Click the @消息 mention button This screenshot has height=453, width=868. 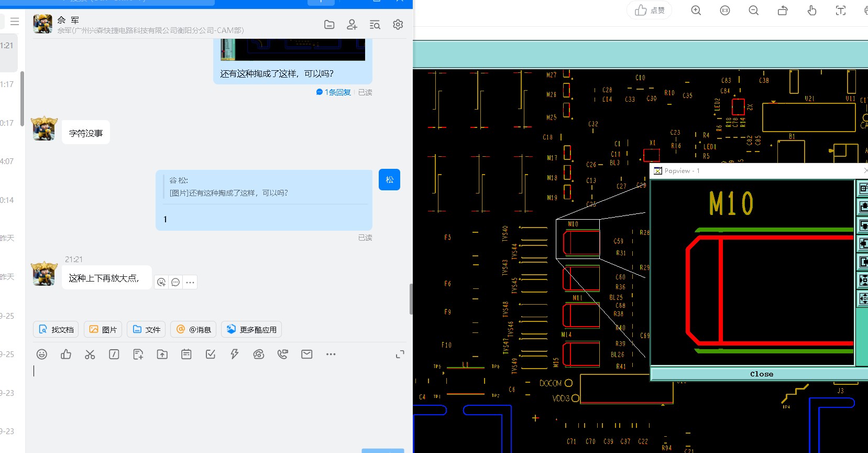click(x=193, y=329)
